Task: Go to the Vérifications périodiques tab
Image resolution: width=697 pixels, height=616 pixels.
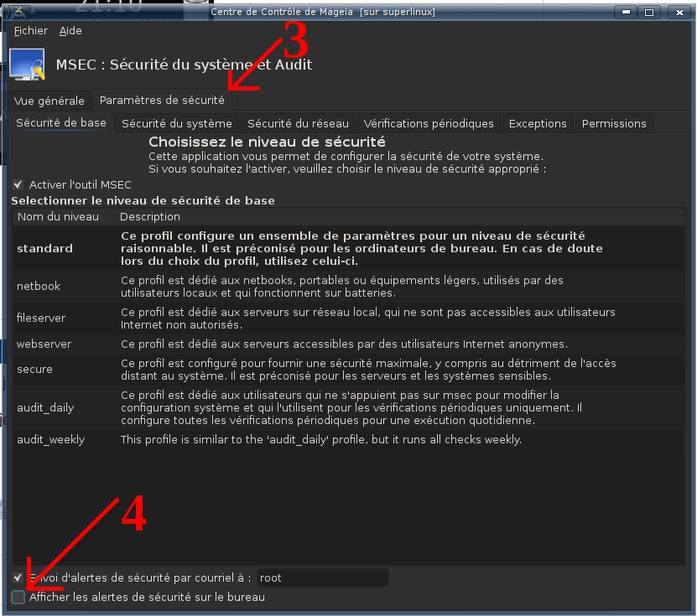Action: 429,123
